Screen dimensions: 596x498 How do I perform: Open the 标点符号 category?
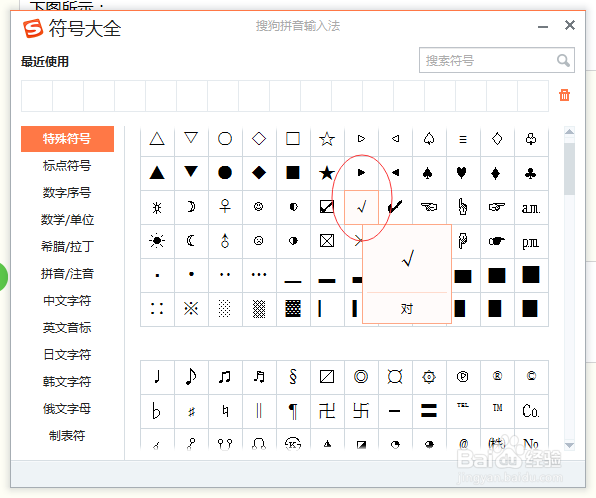pyautogui.click(x=67, y=166)
